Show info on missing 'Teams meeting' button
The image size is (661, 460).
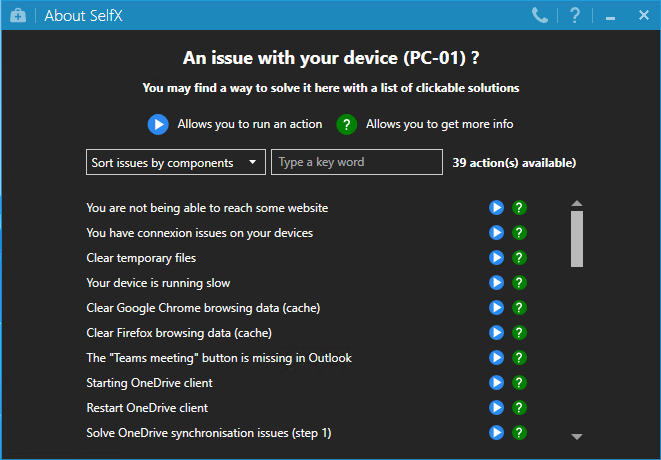pyautogui.click(x=519, y=358)
